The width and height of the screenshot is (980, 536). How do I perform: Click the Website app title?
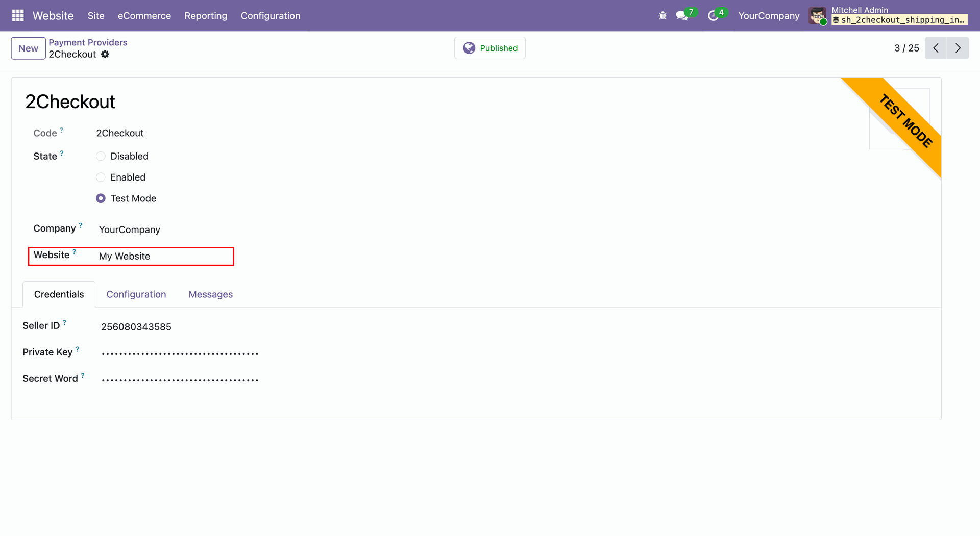coord(53,16)
